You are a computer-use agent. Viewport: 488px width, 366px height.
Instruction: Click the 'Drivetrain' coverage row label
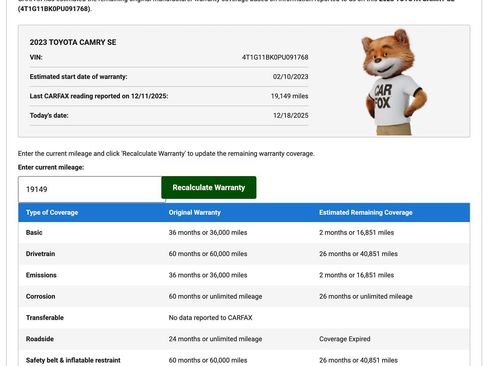[40, 254]
